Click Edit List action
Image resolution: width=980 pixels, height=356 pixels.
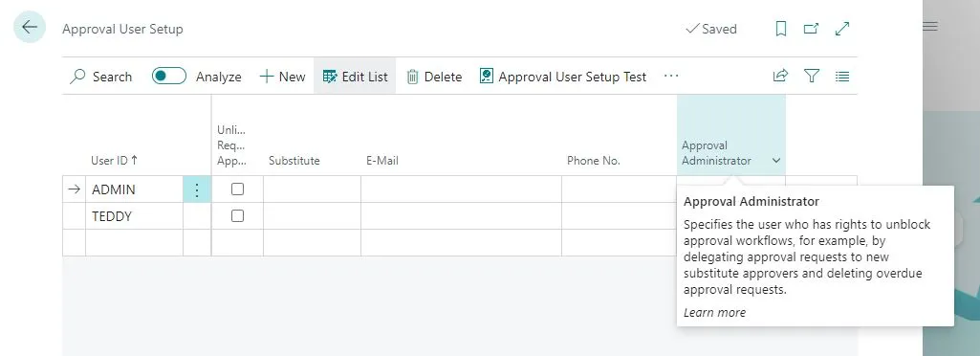[355, 77]
